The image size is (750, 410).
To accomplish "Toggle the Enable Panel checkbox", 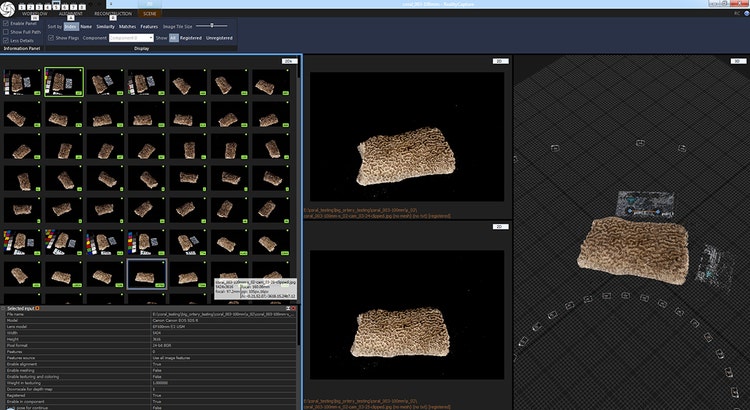I will pyautogui.click(x=6, y=21).
